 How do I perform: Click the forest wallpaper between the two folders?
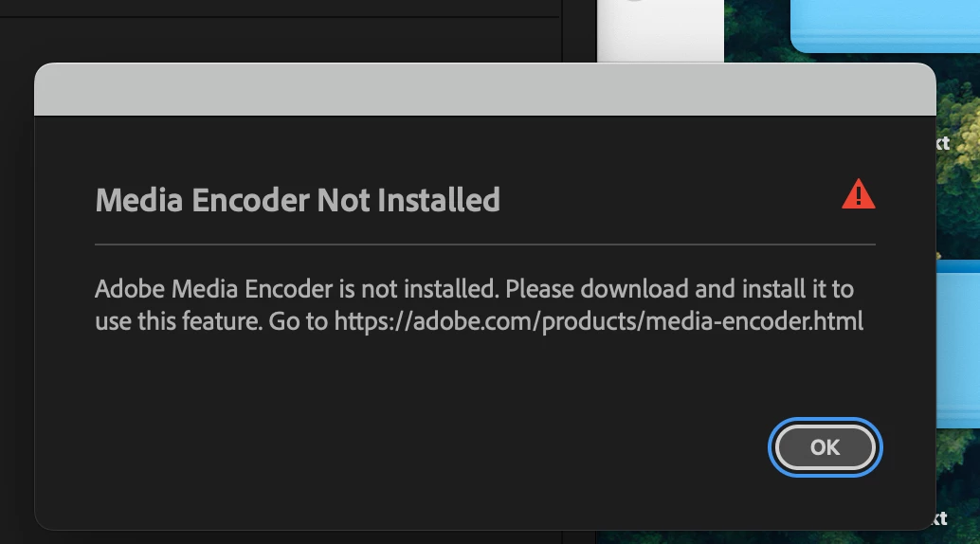(x=959, y=207)
